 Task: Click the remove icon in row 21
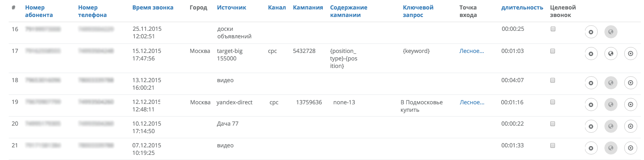(x=591, y=148)
